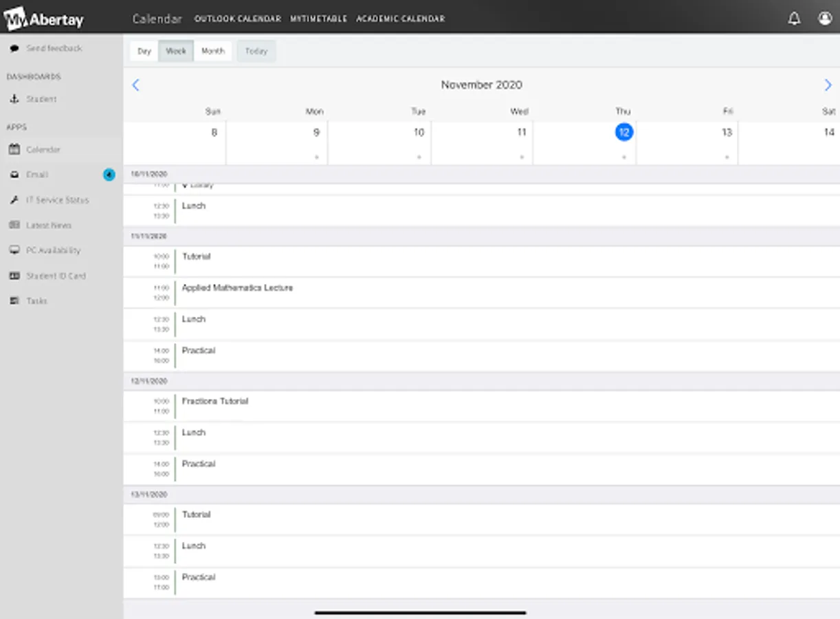Click the Email envelope icon

pyautogui.click(x=14, y=175)
